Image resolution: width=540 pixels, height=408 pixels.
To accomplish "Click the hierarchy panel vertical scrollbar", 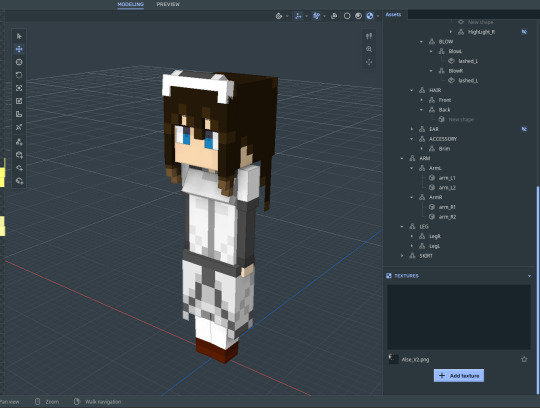I will (x=538, y=289).
